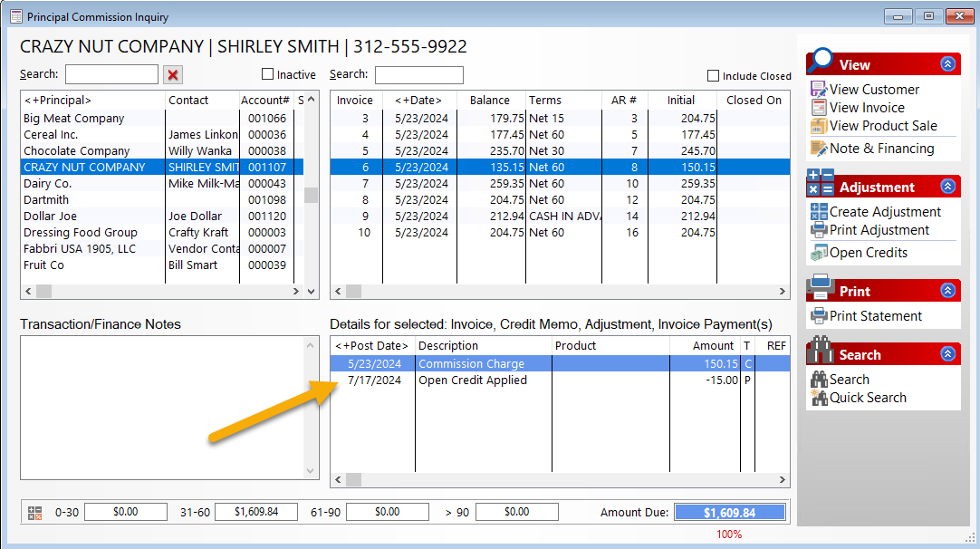Click the Adjustment panel calculator icon
The height and width of the screenshot is (549, 980).
[x=820, y=183]
